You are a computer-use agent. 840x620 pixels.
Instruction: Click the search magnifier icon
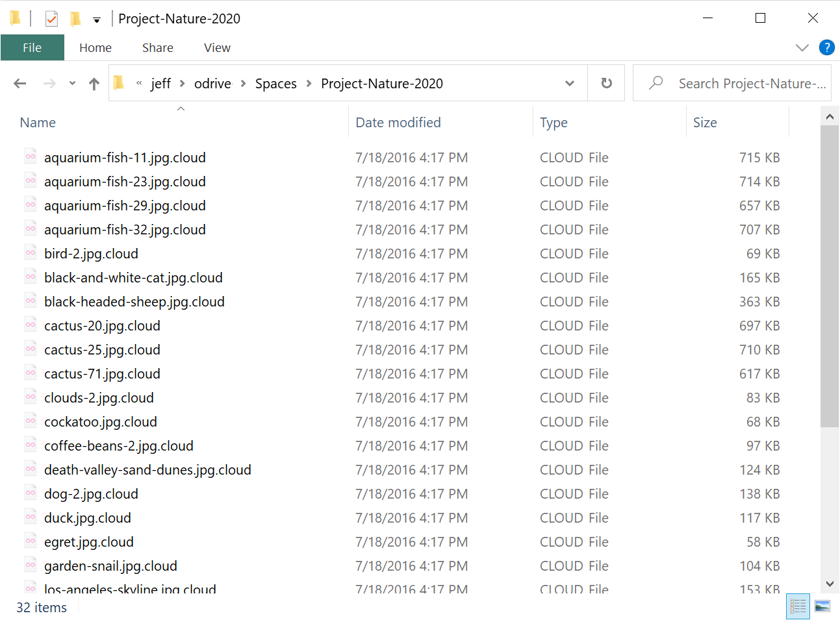[656, 83]
